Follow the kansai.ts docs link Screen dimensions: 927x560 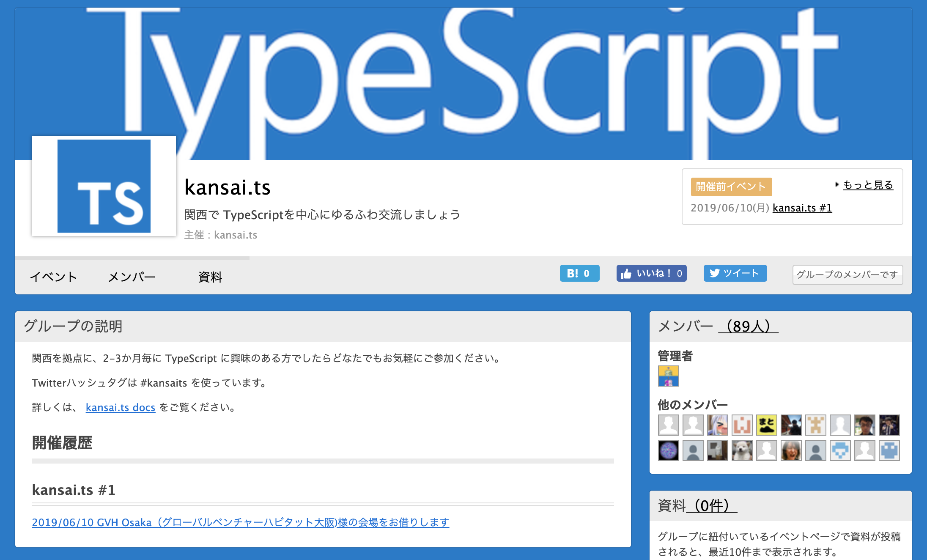[121, 407]
